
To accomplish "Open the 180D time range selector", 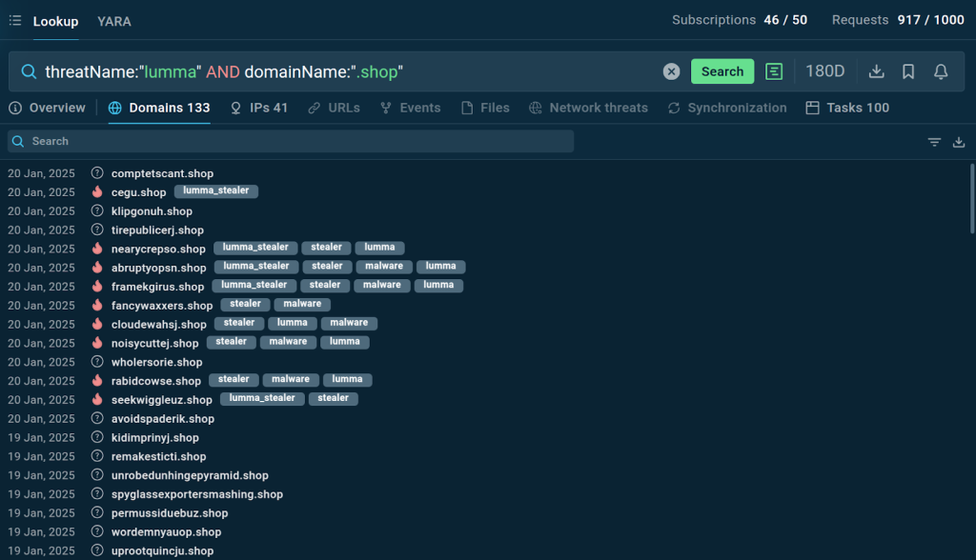I will 824,71.
